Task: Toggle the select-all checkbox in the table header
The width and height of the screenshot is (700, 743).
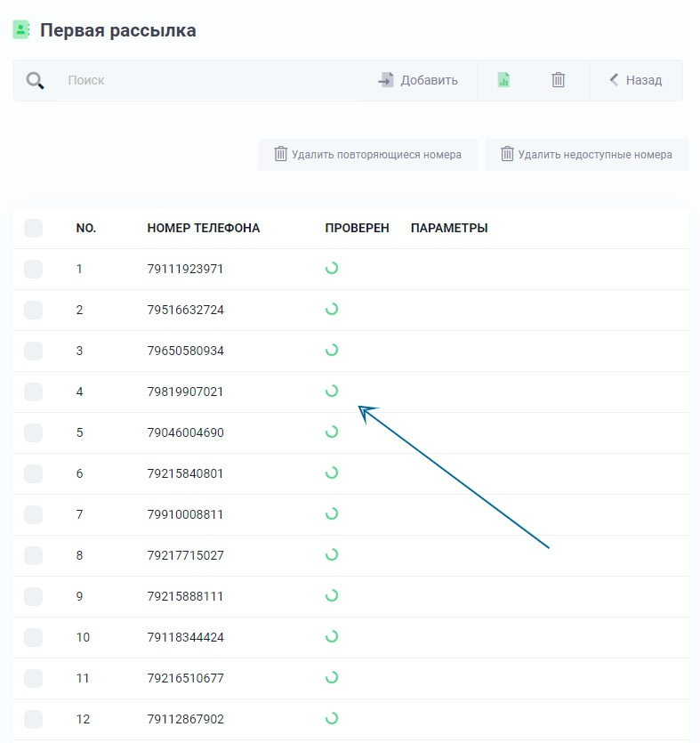Action: 33,228
